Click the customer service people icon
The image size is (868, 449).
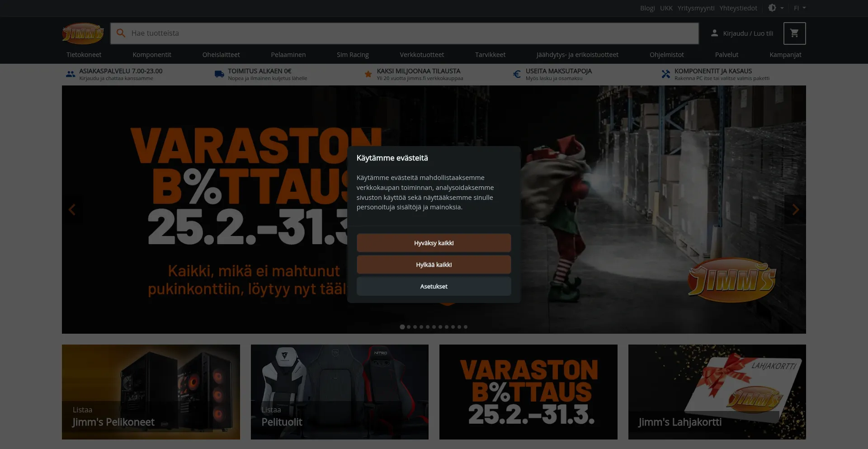[71, 74]
